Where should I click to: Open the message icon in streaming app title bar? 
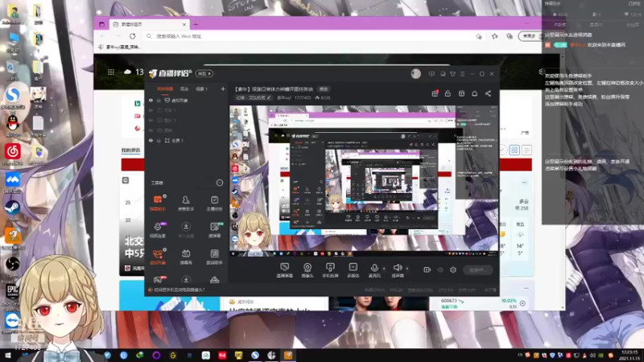point(431,74)
